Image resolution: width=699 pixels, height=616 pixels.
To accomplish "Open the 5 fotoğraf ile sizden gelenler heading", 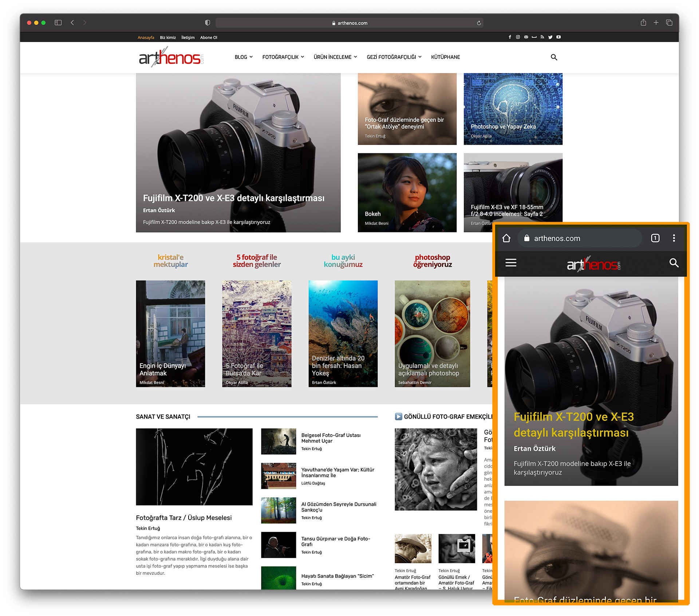I will point(257,261).
